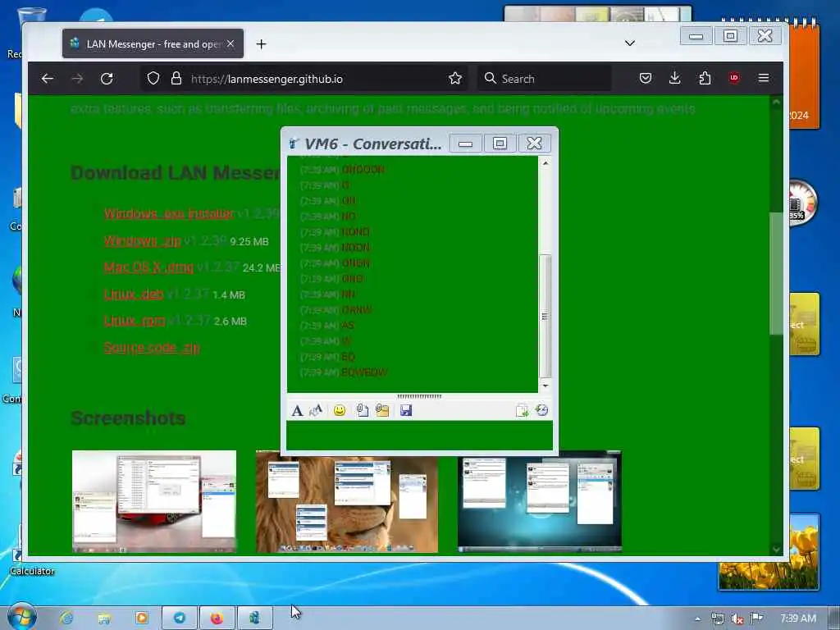Viewport: 840px width, 630px height.
Task: Select the message "ORNW" in chat log
Action: (356, 310)
